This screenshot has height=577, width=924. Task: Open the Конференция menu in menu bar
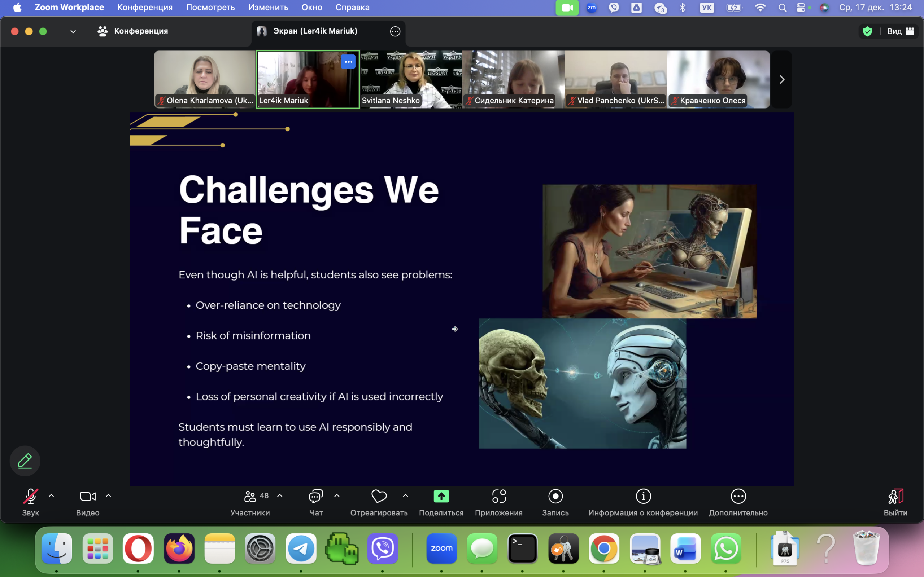tap(145, 7)
